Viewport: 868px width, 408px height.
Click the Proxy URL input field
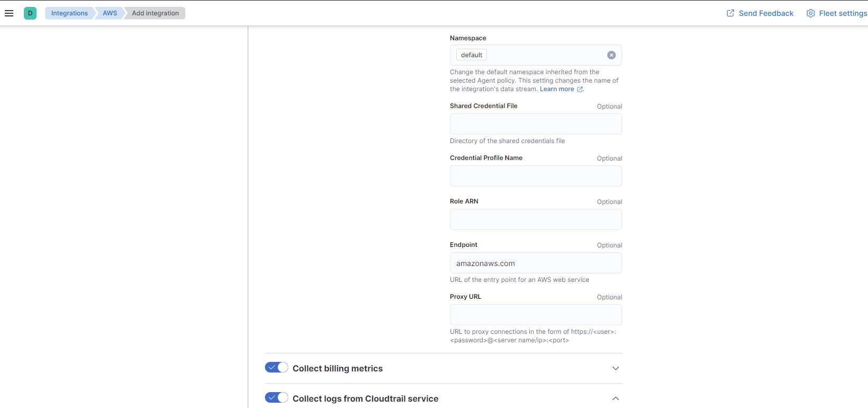[x=536, y=315]
